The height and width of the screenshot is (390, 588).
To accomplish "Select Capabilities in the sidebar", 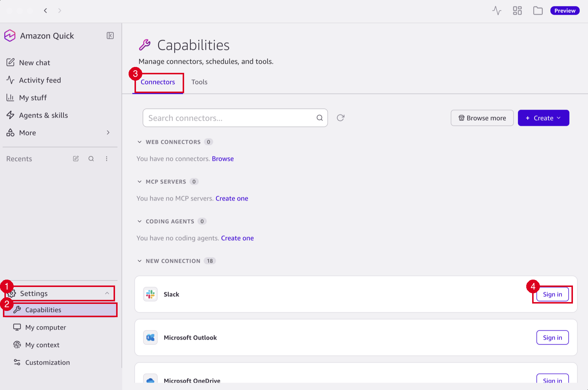I will pos(60,310).
